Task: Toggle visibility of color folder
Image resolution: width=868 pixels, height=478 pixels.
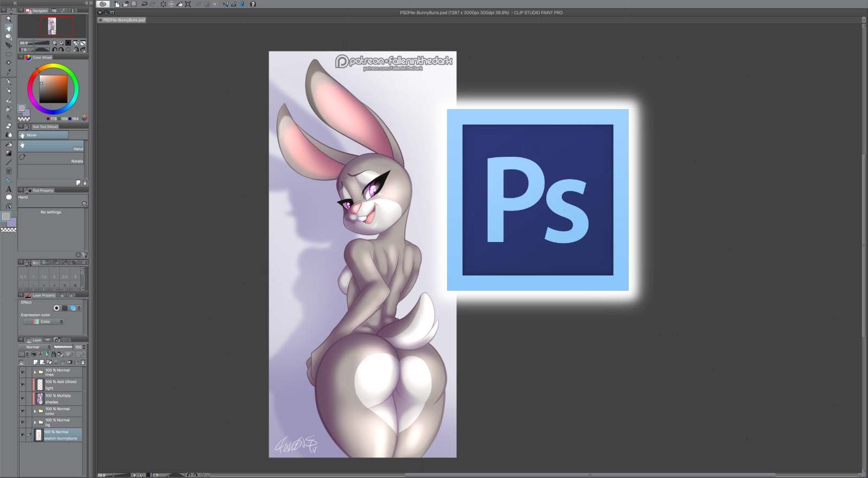Action: pos(22,411)
